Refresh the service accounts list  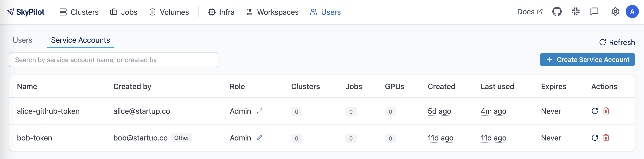pos(617,42)
